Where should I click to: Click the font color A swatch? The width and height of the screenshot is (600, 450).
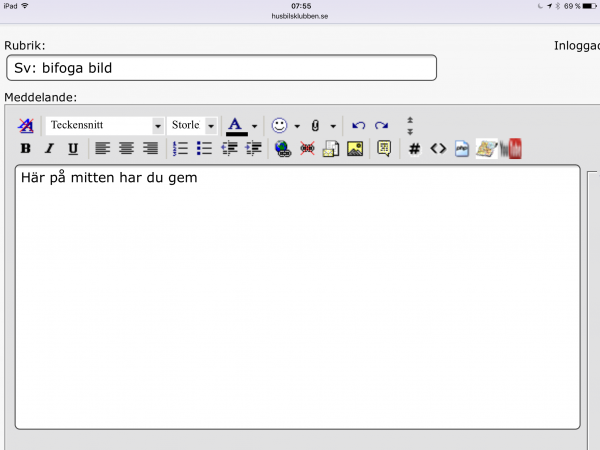pyautogui.click(x=236, y=125)
